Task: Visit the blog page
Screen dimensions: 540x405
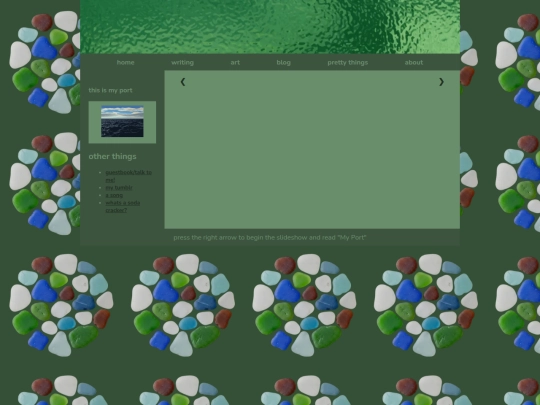Action: [283, 62]
